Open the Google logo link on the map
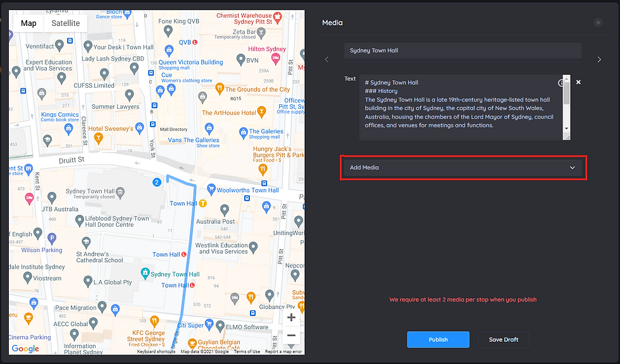Screen dimensions: 620x364 click(25, 348)
